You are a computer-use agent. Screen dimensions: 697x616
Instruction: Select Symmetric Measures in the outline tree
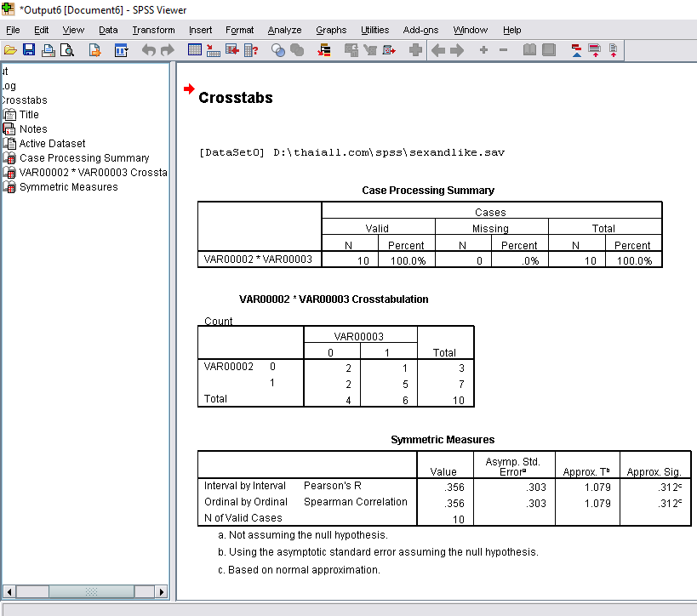point(68,187)
